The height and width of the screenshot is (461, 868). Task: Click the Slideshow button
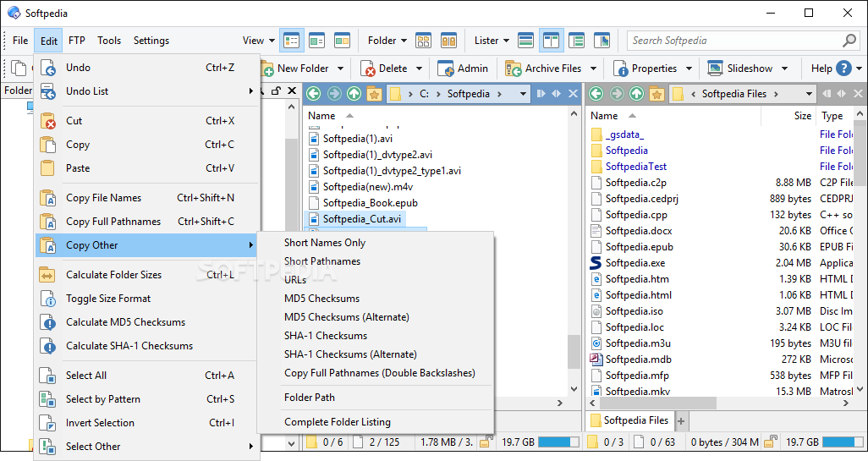pyautogui.click(x=740, y=69)
